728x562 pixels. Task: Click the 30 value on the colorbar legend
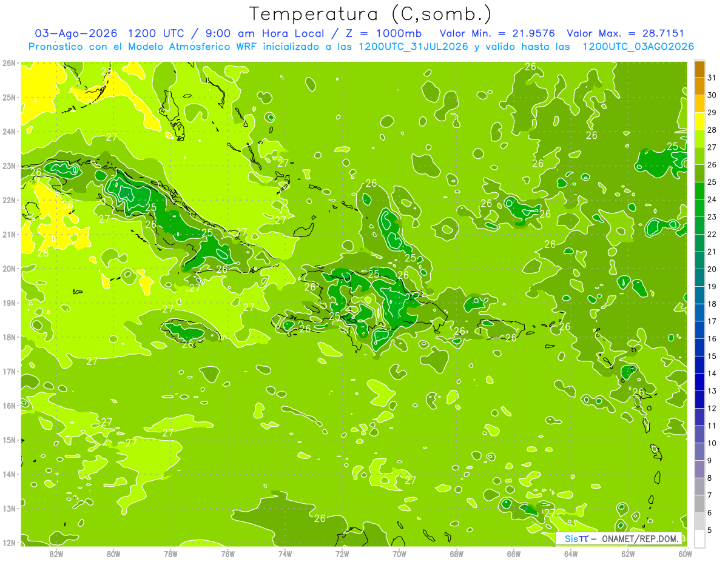click(x=712, y=95)
